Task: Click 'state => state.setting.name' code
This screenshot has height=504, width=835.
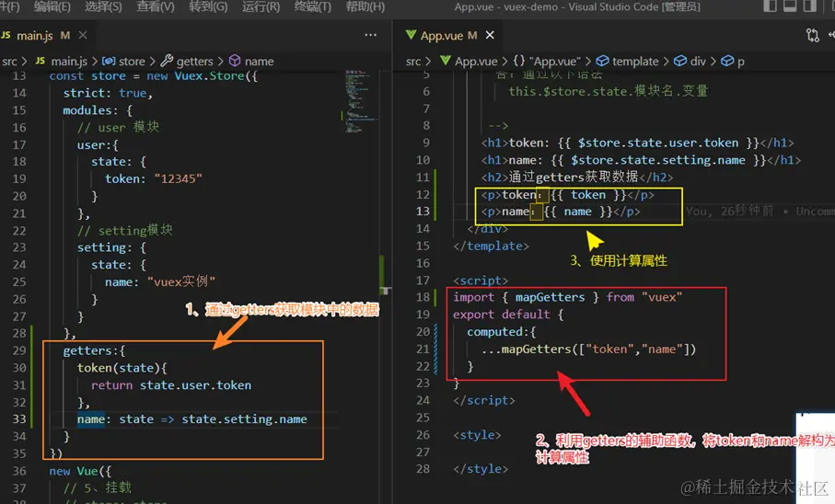Action: point(213,419)
